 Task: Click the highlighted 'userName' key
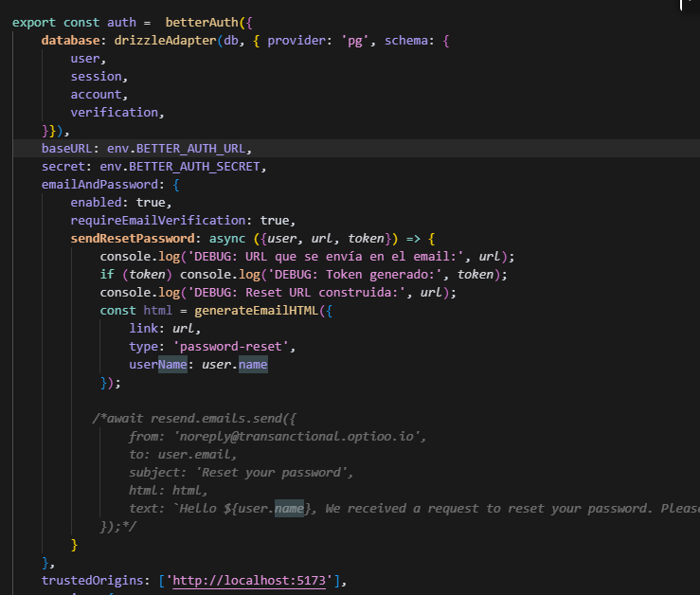tap(158, 365)
